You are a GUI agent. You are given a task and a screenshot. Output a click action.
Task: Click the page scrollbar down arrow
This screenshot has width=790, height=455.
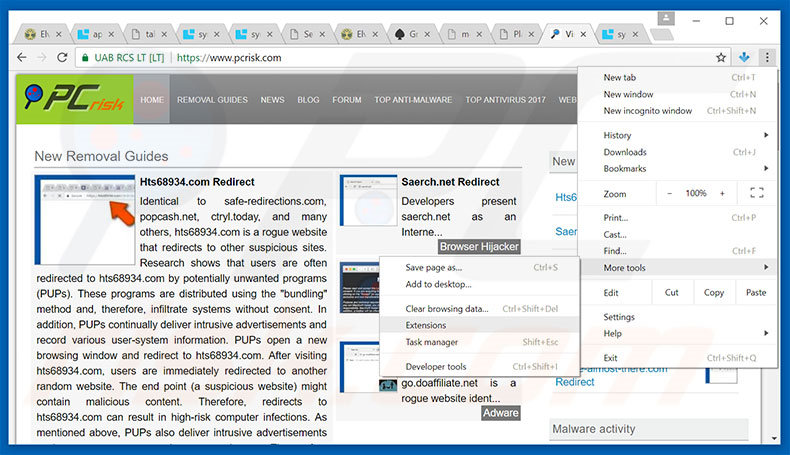(x=774, y=438)
